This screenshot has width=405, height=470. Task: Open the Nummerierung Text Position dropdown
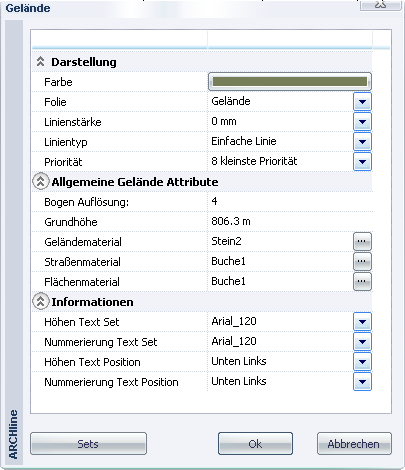click(x=362, y=382)
